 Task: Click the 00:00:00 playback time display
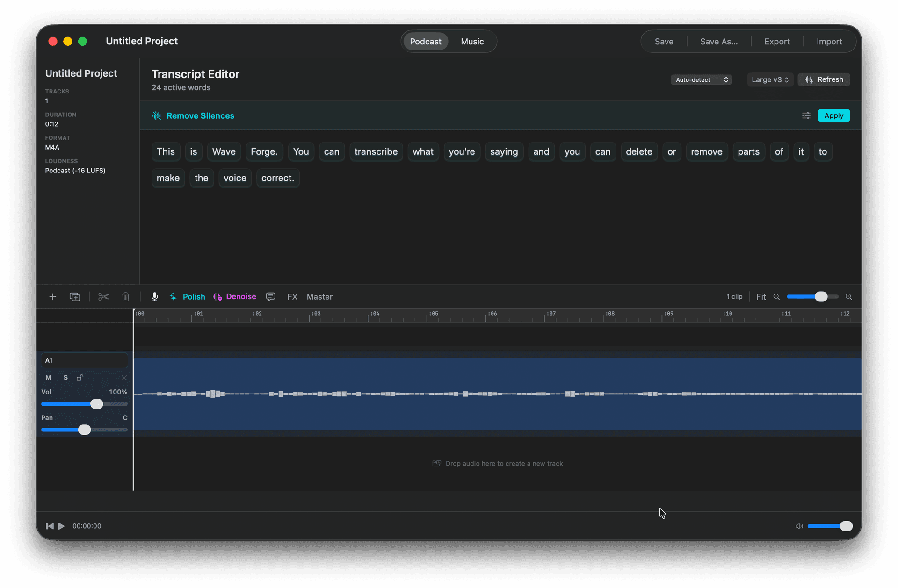tap(87, 526)
